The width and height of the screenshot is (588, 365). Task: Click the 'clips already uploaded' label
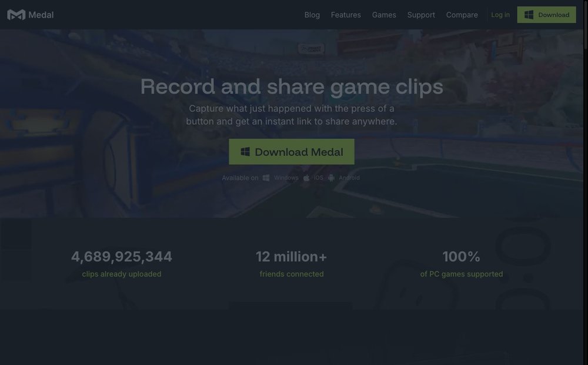122,274
